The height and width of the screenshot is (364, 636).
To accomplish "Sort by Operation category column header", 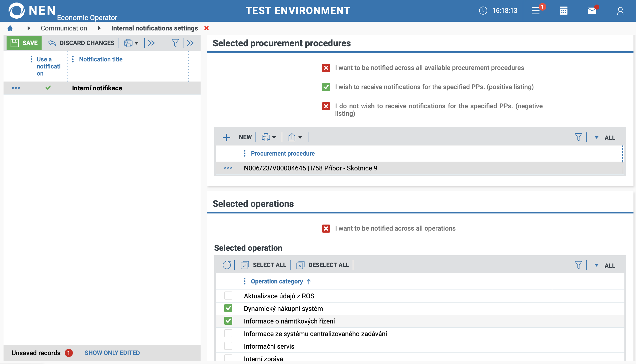I will click(277, 281).
